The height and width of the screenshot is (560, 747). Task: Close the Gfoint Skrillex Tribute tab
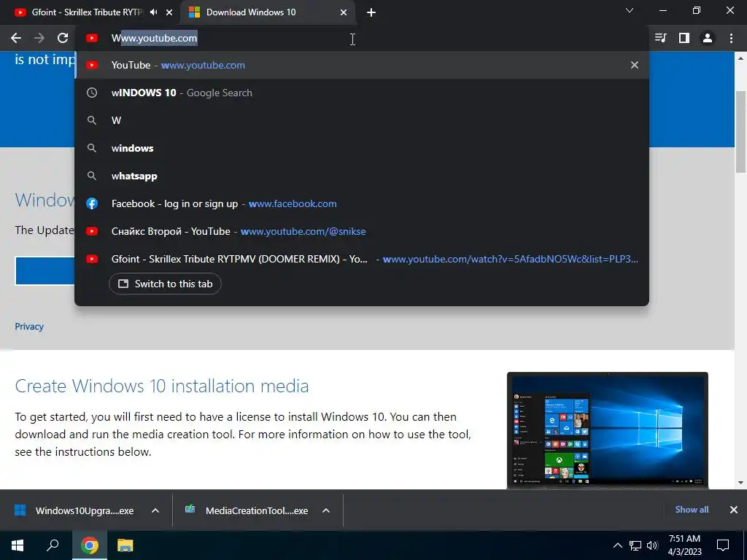point(169,12)
